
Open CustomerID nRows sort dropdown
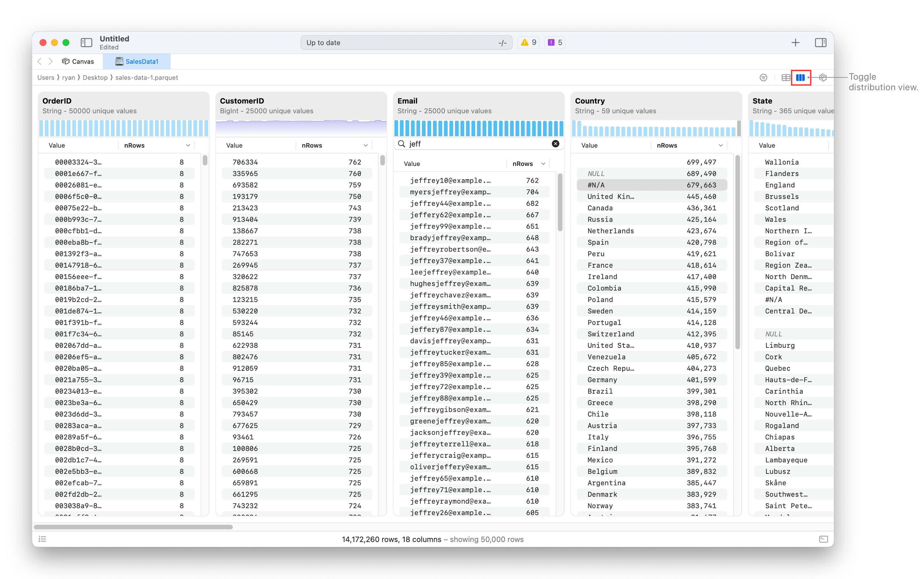tap(366, 146)
